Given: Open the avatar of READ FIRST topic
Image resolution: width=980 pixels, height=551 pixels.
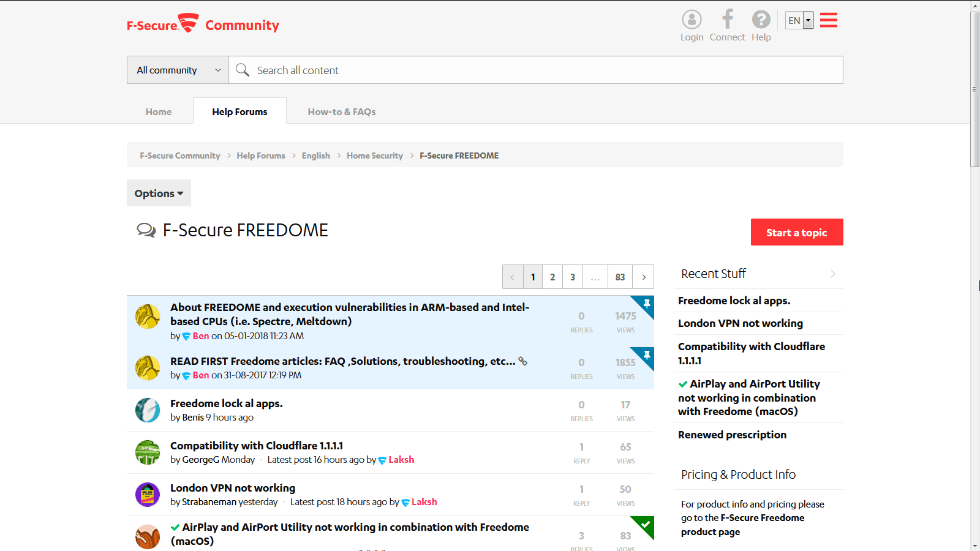Looking at the screenshot, I should (x=148, y=368).
